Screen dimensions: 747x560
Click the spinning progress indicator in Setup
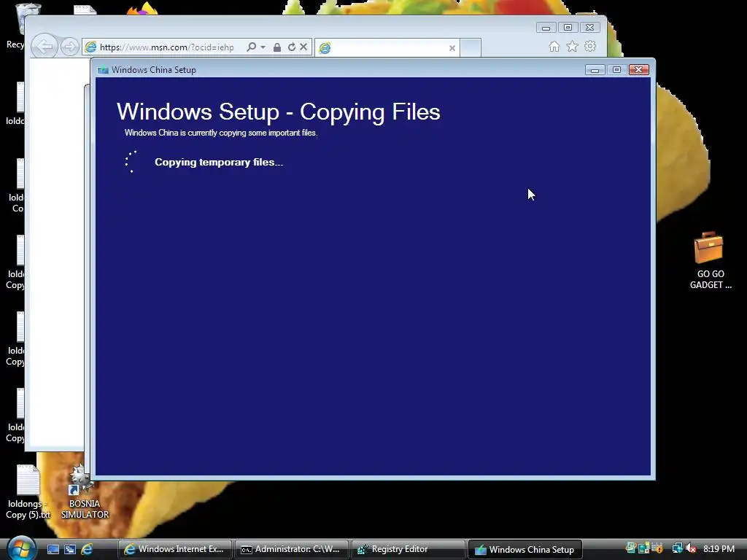coord(131,161)
